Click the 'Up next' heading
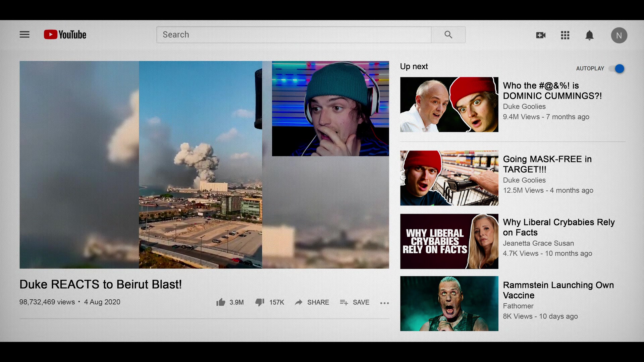The width and height of the screenshot is (644, 362). point(414,66)
